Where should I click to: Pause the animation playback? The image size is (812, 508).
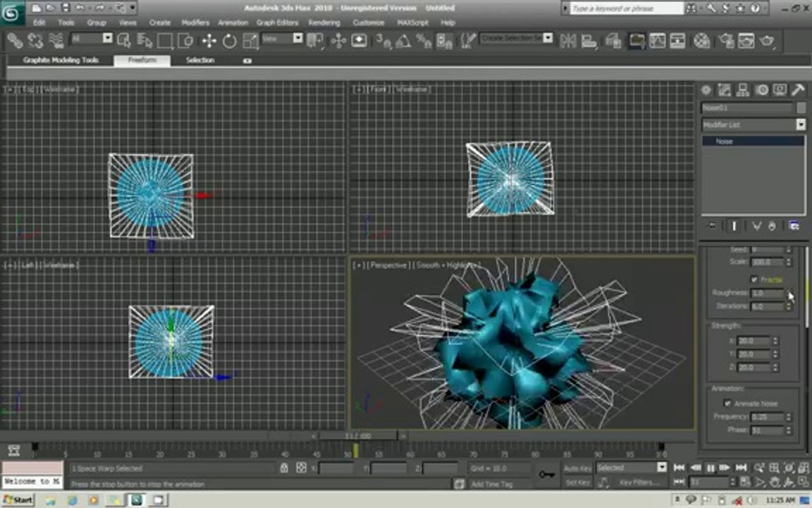[x=710, y=468]
